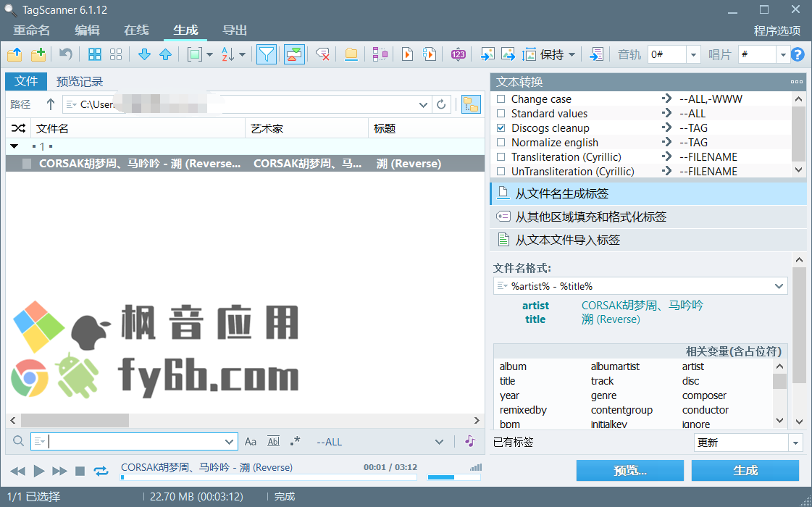This screenshot has height=507, width=812.
Task: Click the purple tag fields icon
Action: (380, 54)
